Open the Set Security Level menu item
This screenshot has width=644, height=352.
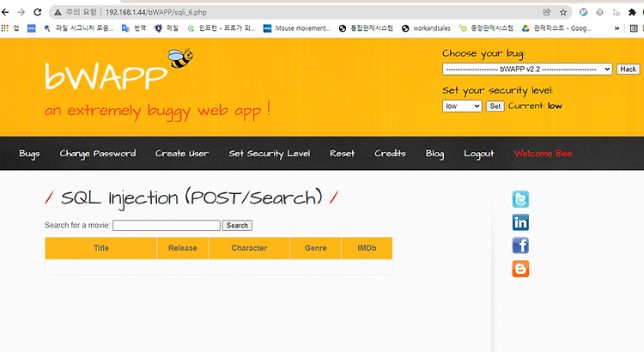270,154
